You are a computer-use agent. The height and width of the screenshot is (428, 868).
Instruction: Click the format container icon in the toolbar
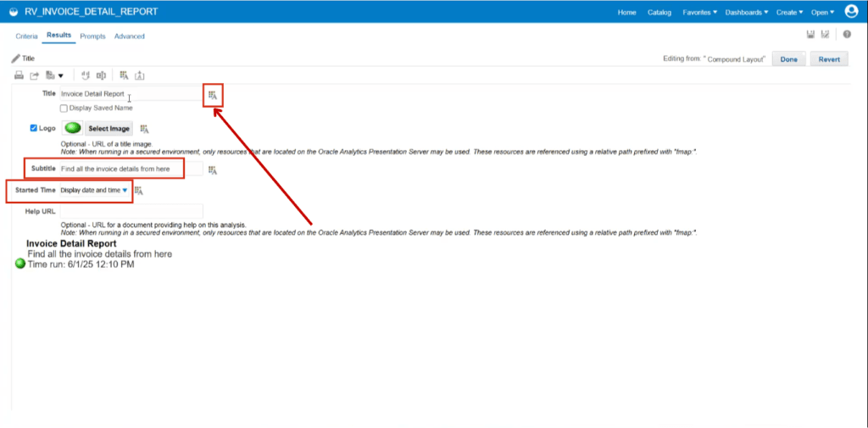124,75
